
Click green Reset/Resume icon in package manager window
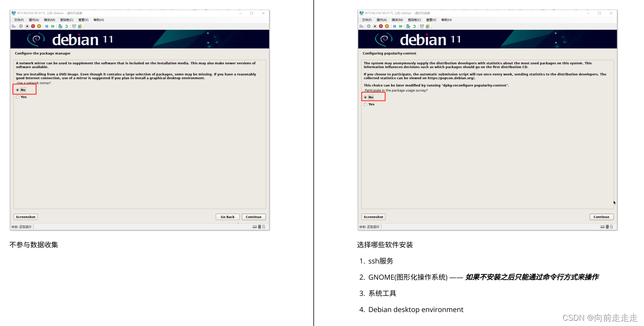coord(53,26)
